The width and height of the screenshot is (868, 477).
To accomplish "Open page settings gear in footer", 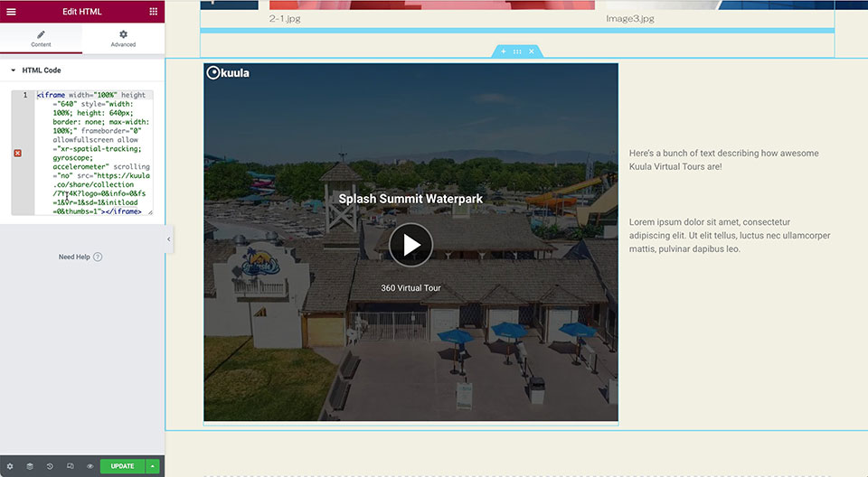I will (10, 466).
